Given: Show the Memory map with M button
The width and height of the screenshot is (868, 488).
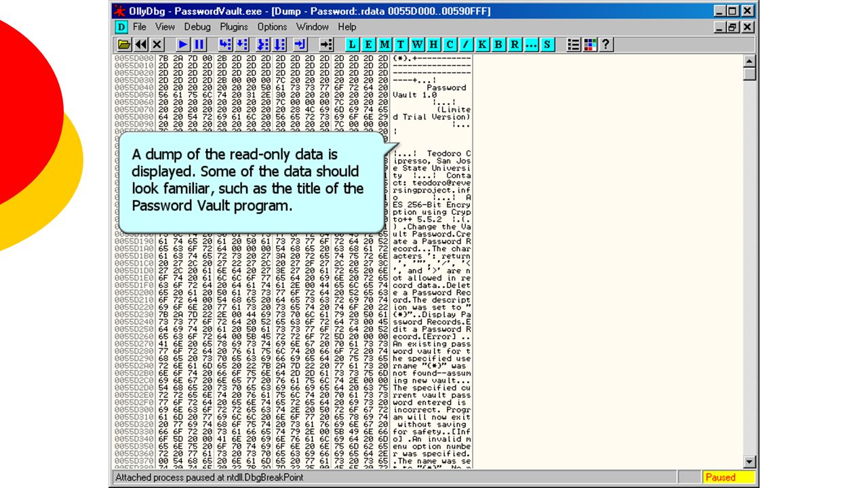Looking at the screenshot, I should [x=384, y=45].
